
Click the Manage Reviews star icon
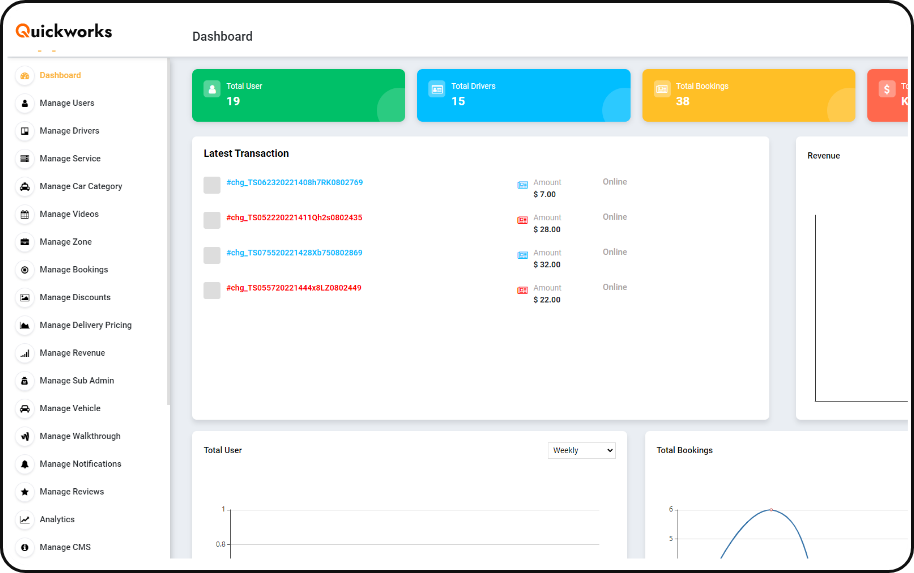[x=24, y=492]
